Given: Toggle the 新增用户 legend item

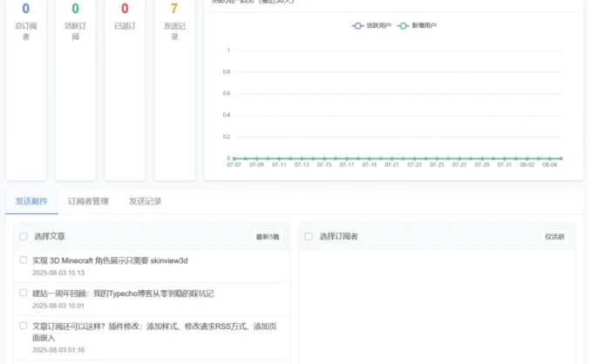Looking at the screenshot, I should pos(416,25).
